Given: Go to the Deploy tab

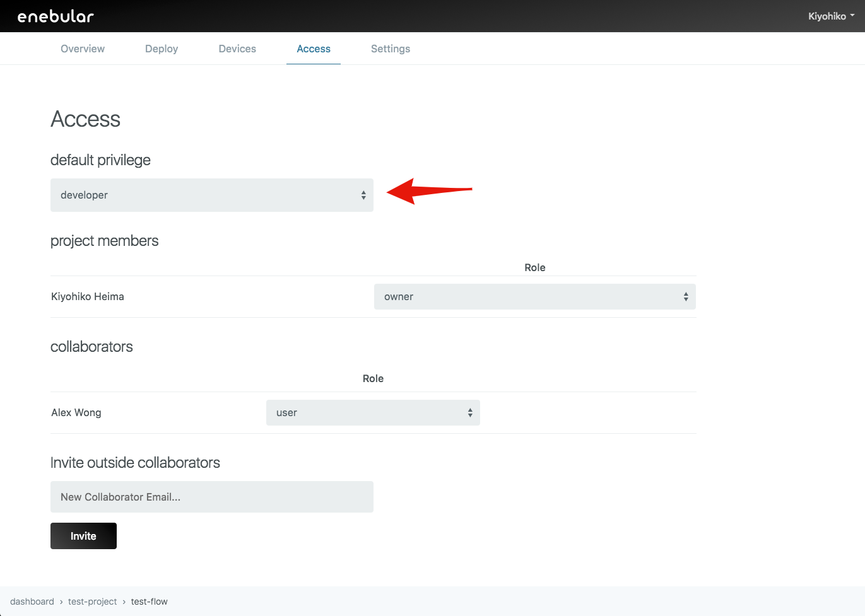Looking at the screenshot, I should (x=162, y=49).
